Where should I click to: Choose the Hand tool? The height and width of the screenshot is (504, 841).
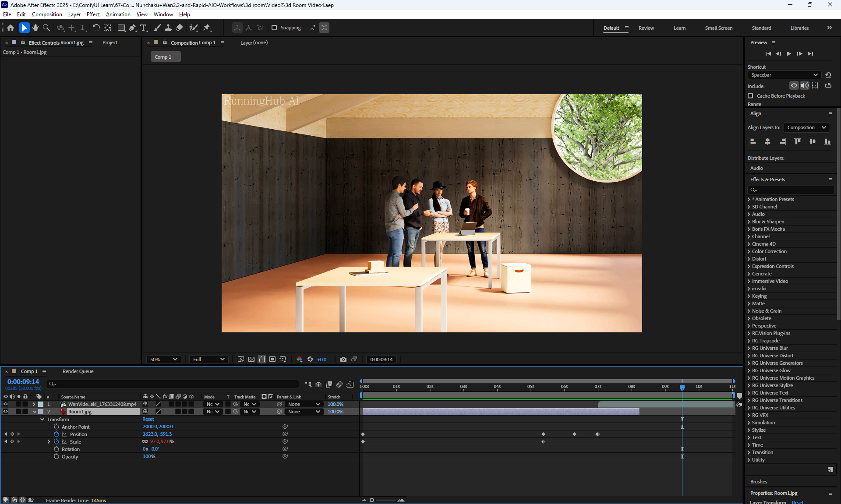coord(35,28)
